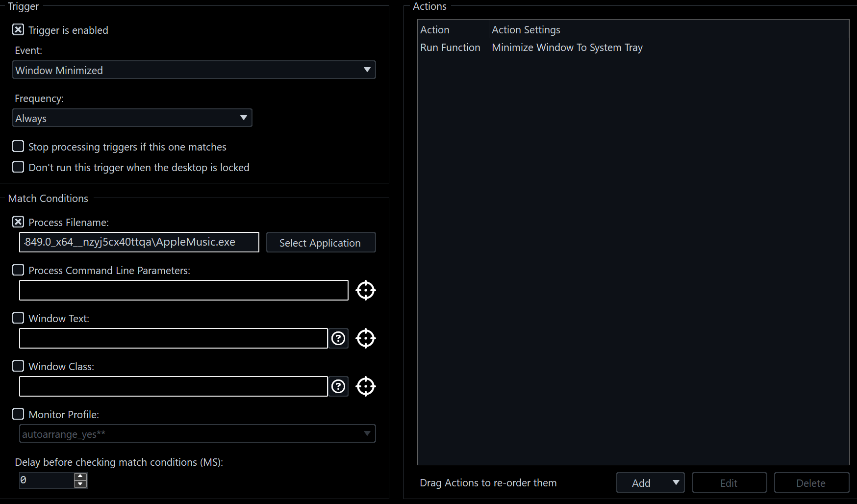Open help icon beside Window Class field
Viewport: 857px width, 504px height.
(338, 386)
